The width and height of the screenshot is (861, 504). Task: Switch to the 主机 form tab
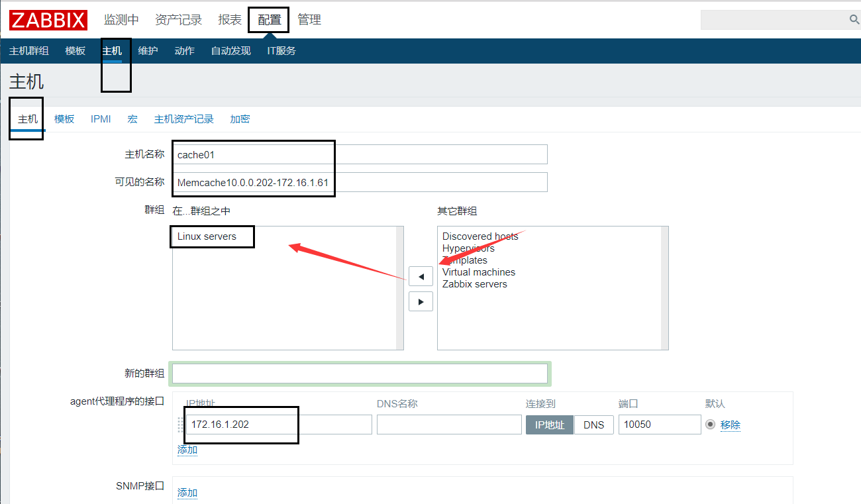(x=28, y=119)
